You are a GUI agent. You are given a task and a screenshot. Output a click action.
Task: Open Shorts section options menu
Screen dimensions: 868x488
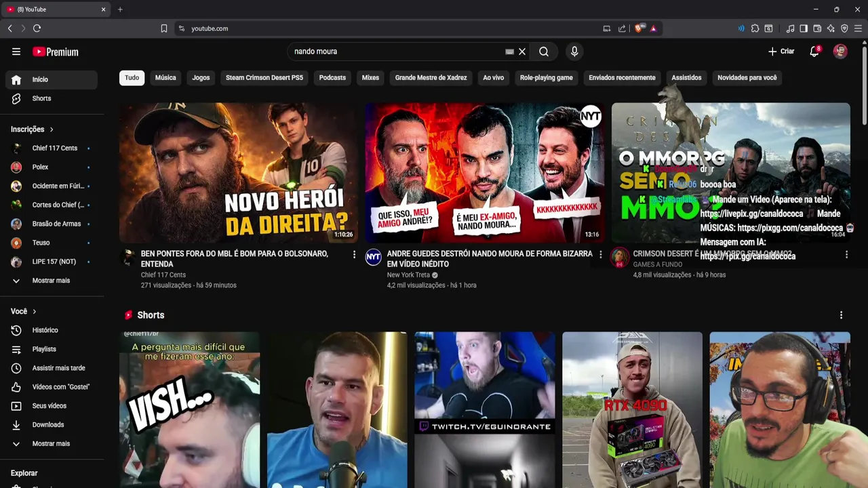841,315
